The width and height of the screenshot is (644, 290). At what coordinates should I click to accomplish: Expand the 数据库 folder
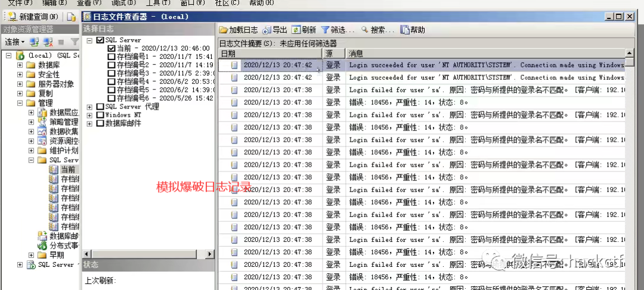tap(20, 65)
